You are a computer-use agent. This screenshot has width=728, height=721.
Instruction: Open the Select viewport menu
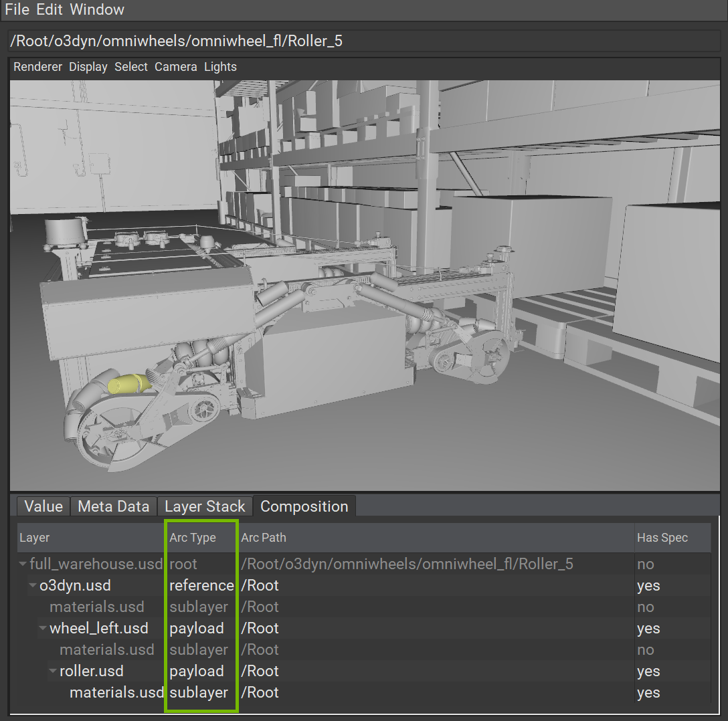[131, 67]
